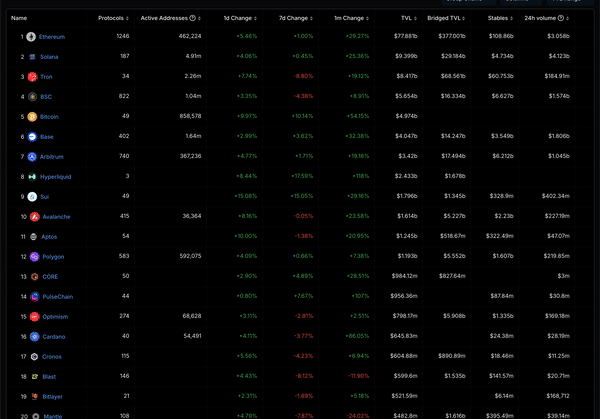Click the Avalanche chain logo icon
The image size is (600, 419).
pyautogui.click(x=35, y=217)
